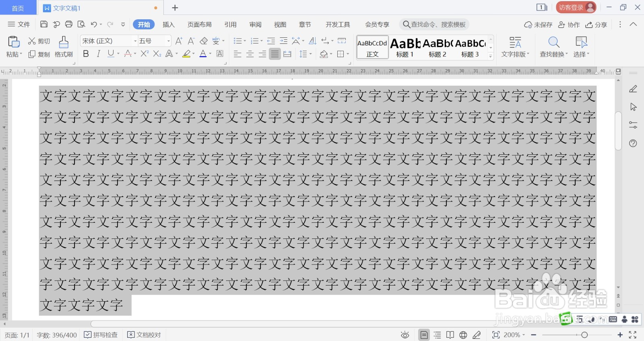This screenshot has height=341, width=644.
Task: Click the Cut scissors button
Action: [39, 41]
